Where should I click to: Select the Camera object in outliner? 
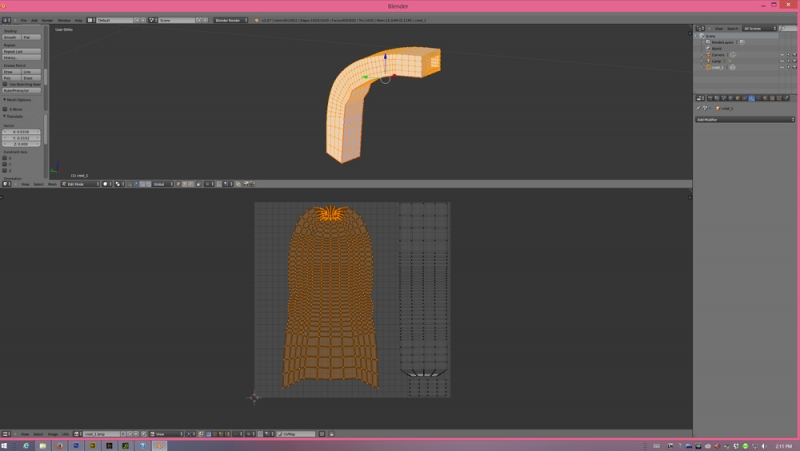click(x=720, y=54)
